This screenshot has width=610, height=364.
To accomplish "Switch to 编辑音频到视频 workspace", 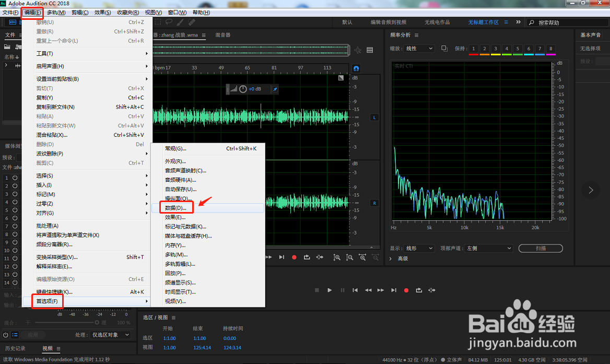I will [x=388, y=22].
